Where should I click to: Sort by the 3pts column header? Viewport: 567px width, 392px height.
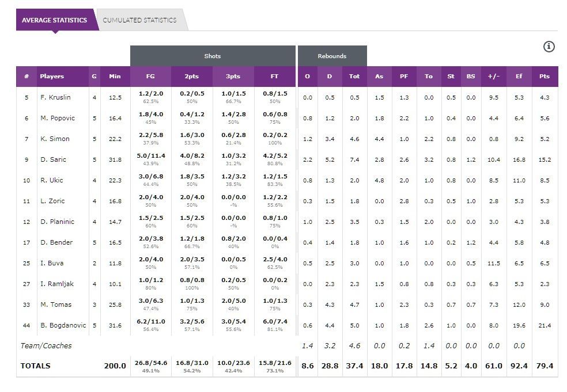(x=232, y=77)
